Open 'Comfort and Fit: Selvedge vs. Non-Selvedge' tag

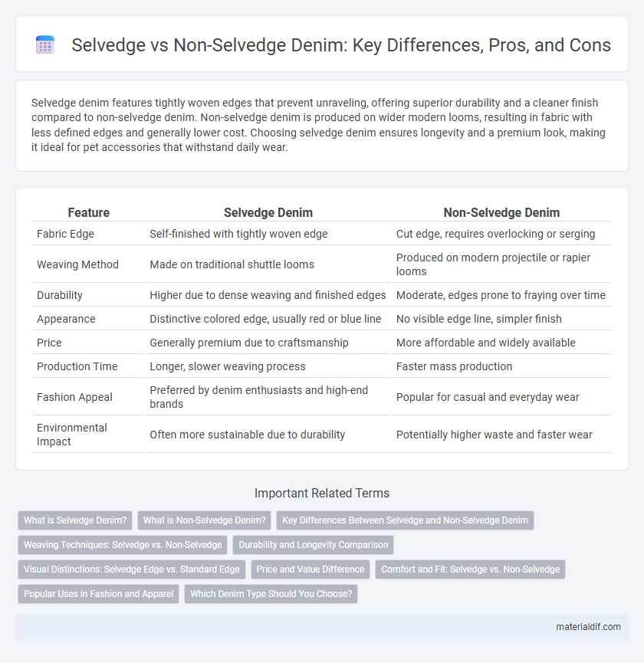[x=470, y=569]
